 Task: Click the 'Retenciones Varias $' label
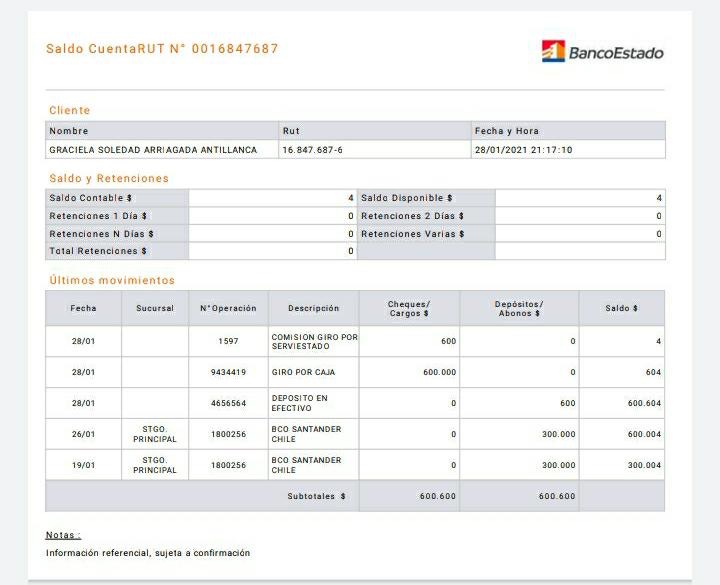412,234
